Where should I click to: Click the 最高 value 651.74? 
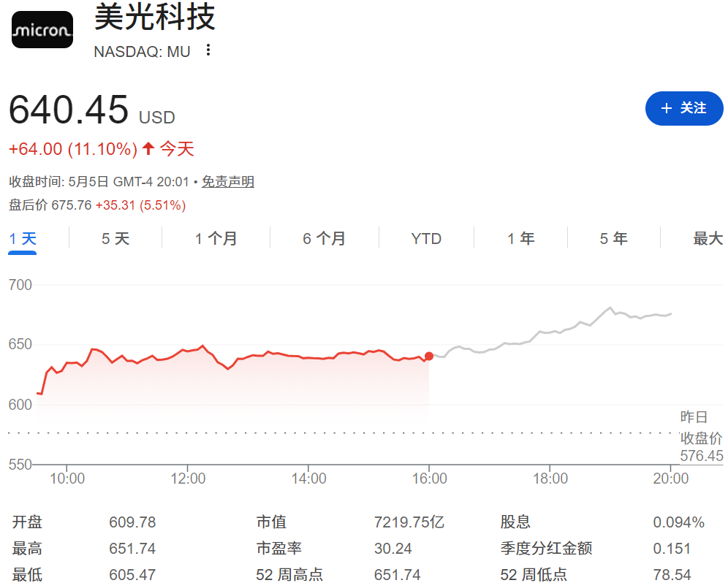coord(132,549)
